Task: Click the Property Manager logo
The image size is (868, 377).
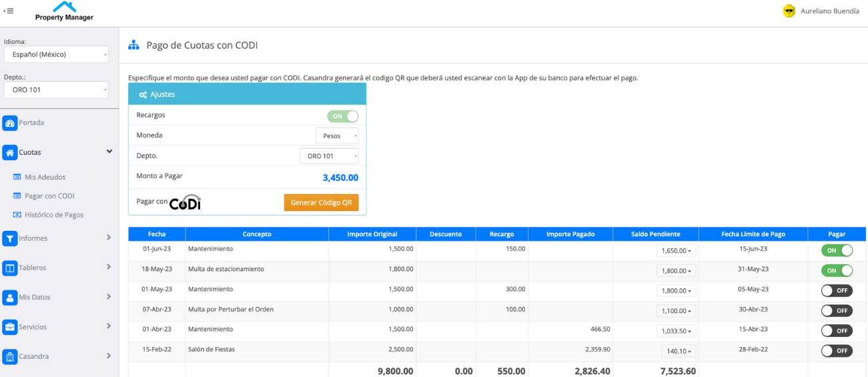Action: point(64,11)
